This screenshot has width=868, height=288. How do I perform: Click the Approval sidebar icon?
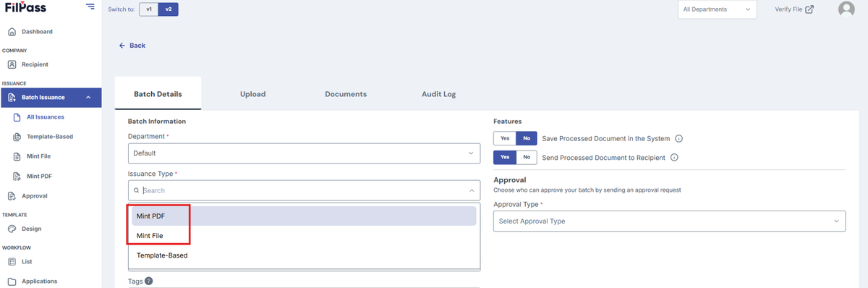click(12, 196)
